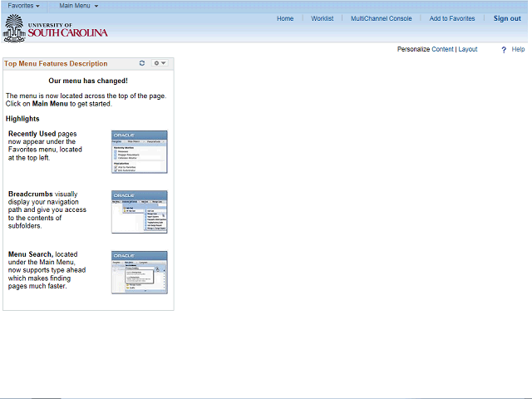Click the 'Menu Search,' bold text

[x=31, y=254]
